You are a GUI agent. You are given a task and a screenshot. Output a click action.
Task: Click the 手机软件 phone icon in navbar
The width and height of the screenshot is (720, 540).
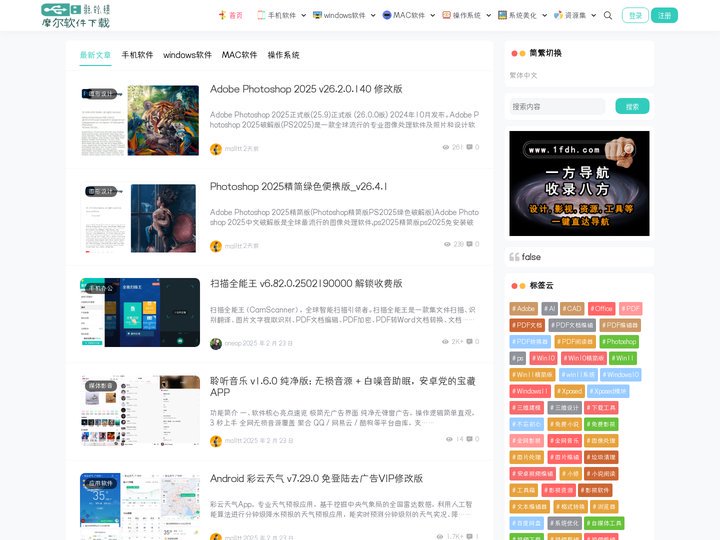[261, 15]
